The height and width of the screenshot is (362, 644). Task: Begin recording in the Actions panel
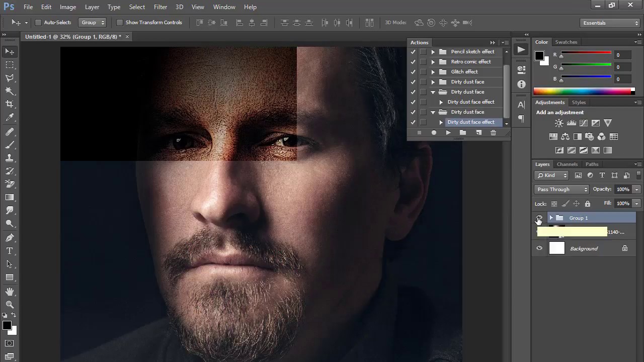(434, 133)
